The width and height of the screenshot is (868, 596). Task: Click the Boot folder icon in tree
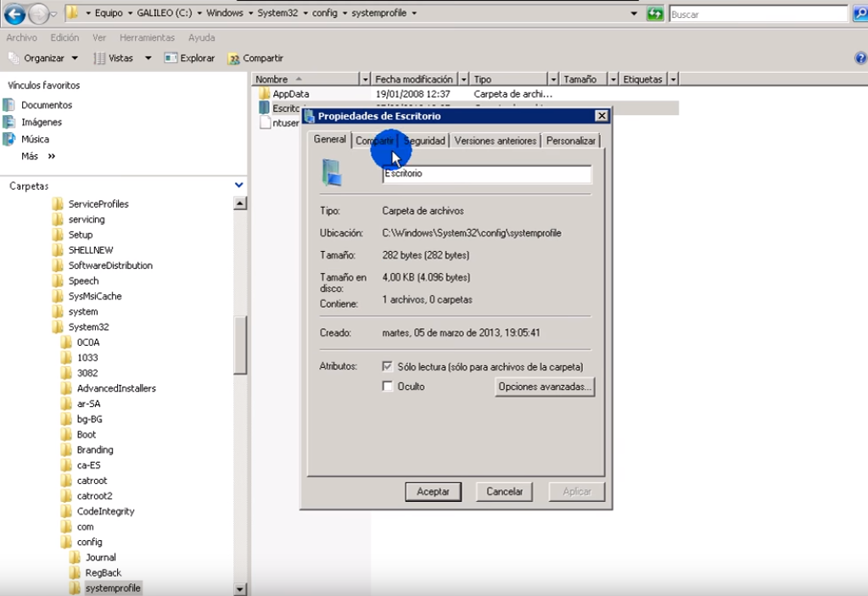(66, 434)
